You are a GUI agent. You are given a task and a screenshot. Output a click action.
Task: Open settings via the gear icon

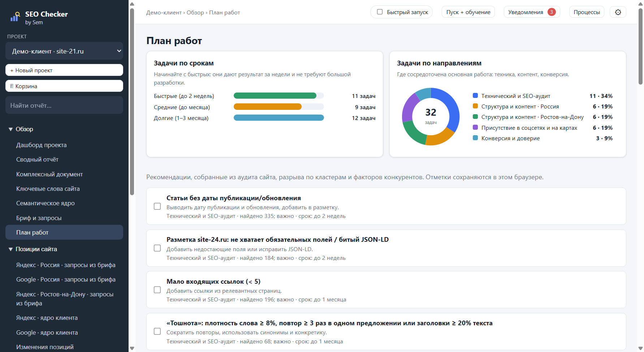[618, 12]
